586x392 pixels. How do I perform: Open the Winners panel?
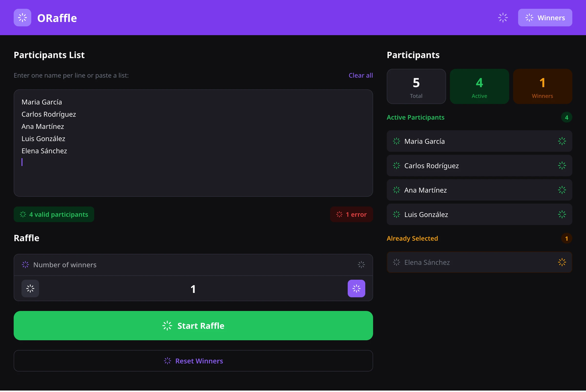tap(545, 18)
